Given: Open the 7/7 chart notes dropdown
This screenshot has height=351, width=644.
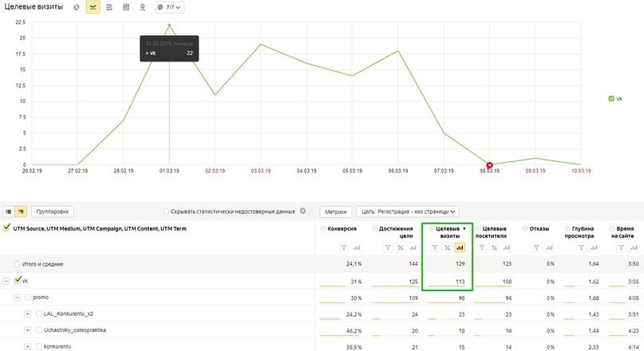Looking at the screenshot, I should (x=170, y=7).
